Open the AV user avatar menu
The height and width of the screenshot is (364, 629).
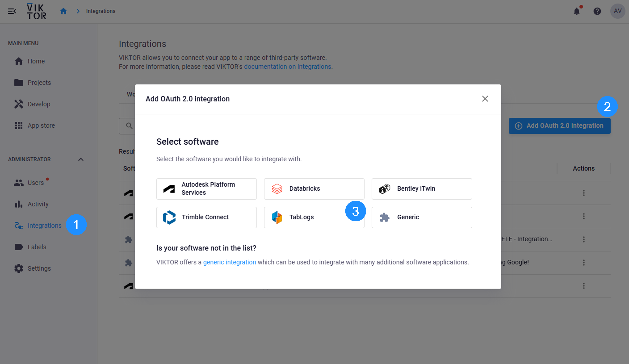(x=618, y=11)
